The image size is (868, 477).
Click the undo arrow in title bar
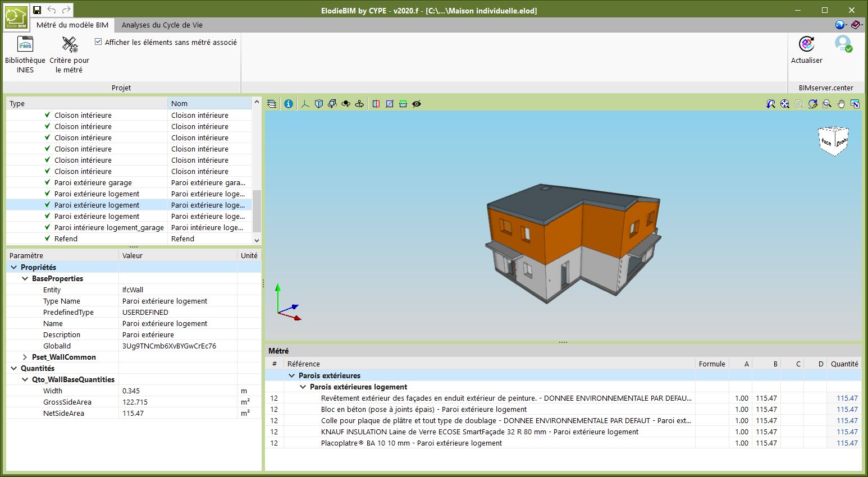click(52, 10)
